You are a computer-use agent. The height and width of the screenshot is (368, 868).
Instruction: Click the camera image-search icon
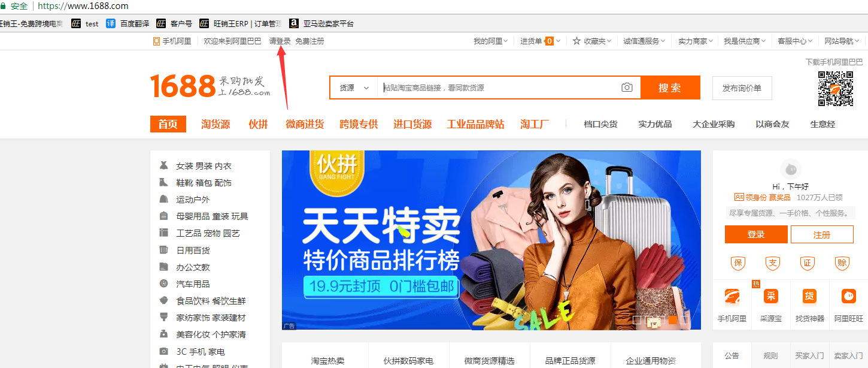627,88
